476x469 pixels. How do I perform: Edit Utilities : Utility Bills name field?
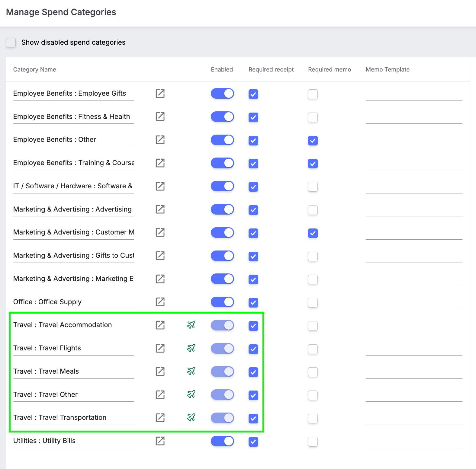74,441
